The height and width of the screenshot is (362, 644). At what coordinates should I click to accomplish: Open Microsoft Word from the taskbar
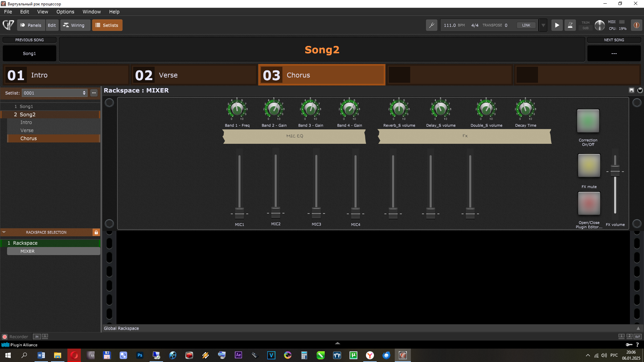tap(41, 355)
